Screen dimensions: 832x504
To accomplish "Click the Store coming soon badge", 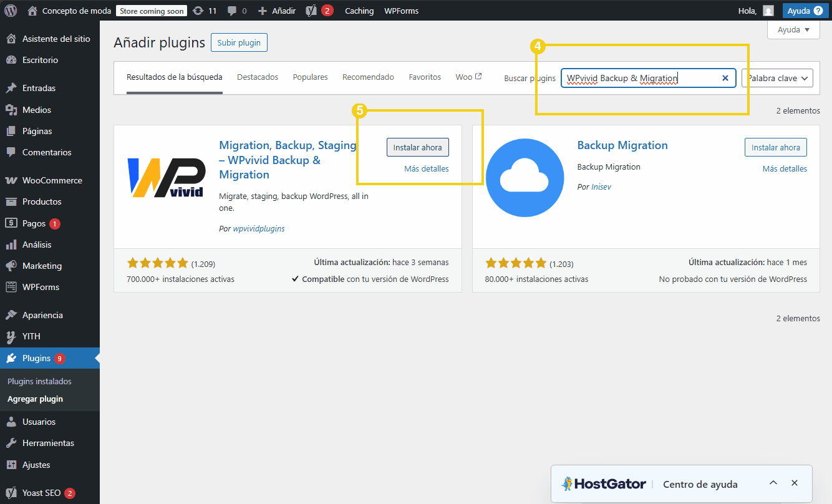I will tap(151, 11).
